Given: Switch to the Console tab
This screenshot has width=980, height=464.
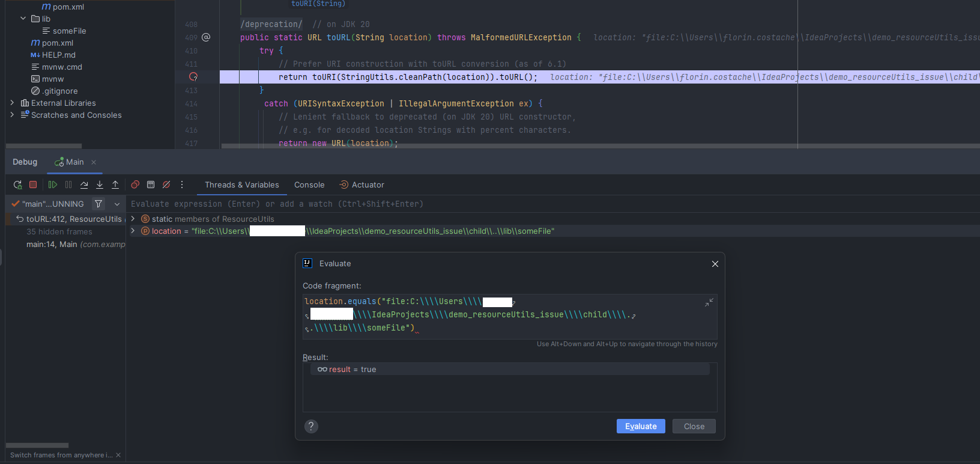Looking at the screenshot, I should click(x=309, y=185).
